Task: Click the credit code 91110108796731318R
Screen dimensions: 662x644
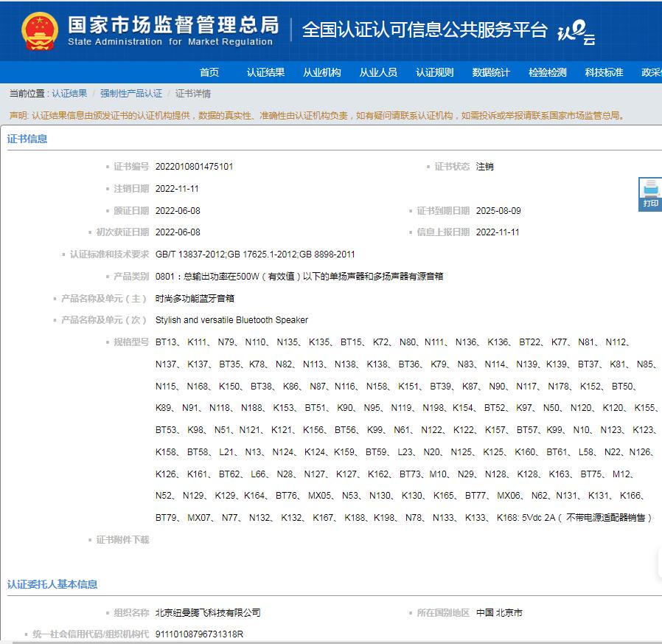Action: pos(199,634)
